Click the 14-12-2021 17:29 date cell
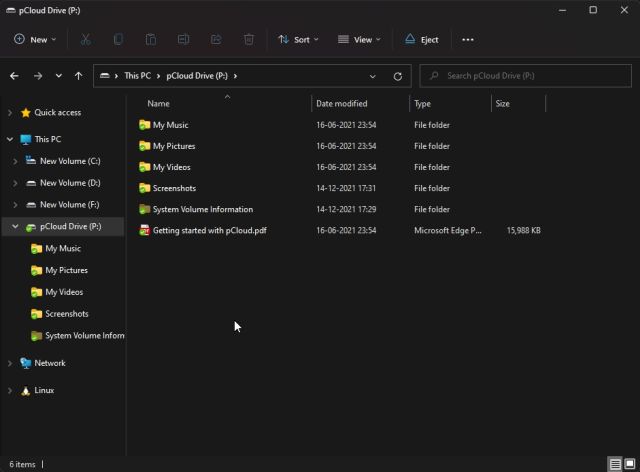 coord(346,209)
